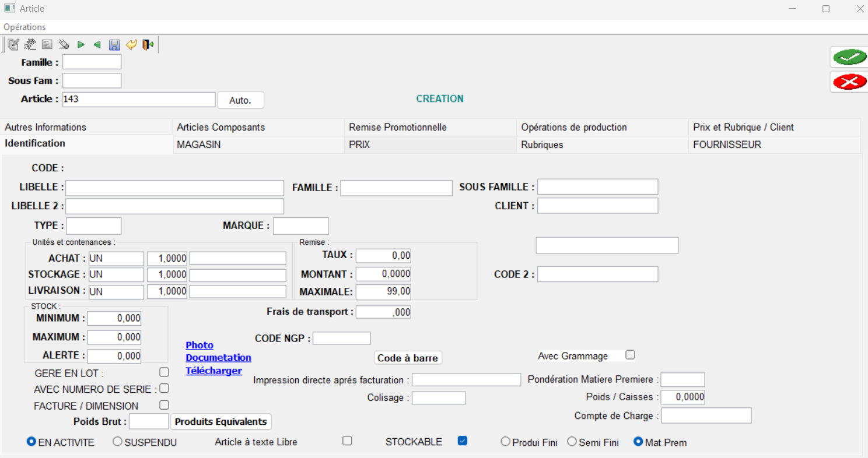Click the Poids / Caisses field

click(682, 397)
